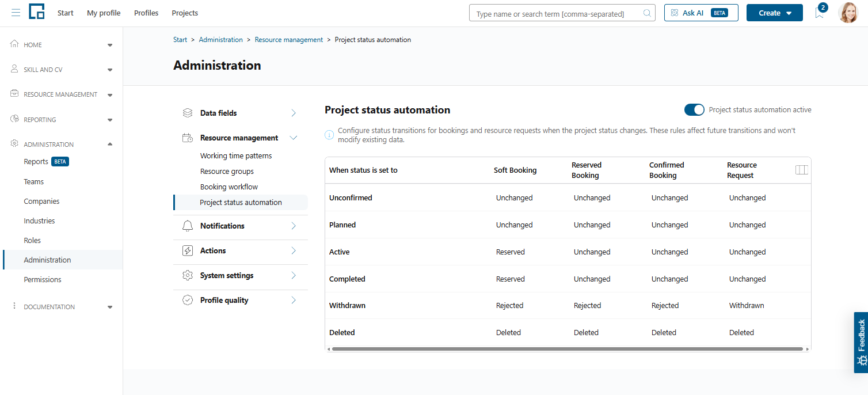Open Permissions in sidebar
Image resolution: width=868 pixels, height=395 pixels.
43,279
